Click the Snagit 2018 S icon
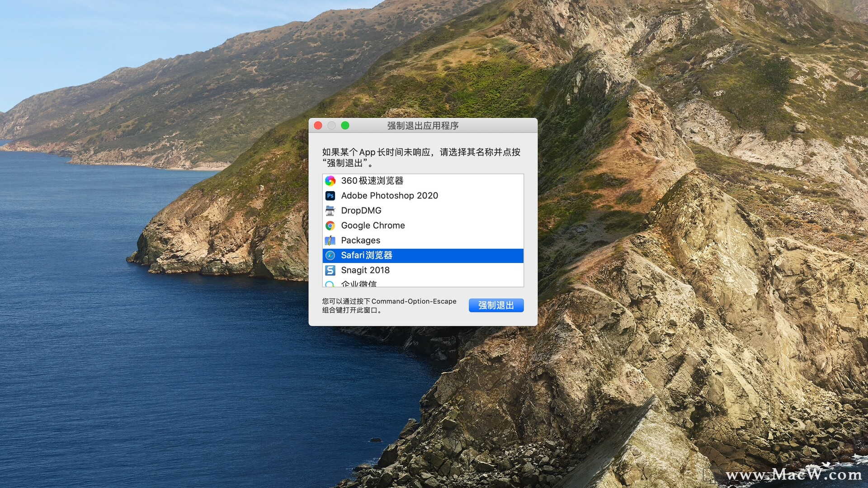This screenshot has width=868, height=488. click(330, 270)
